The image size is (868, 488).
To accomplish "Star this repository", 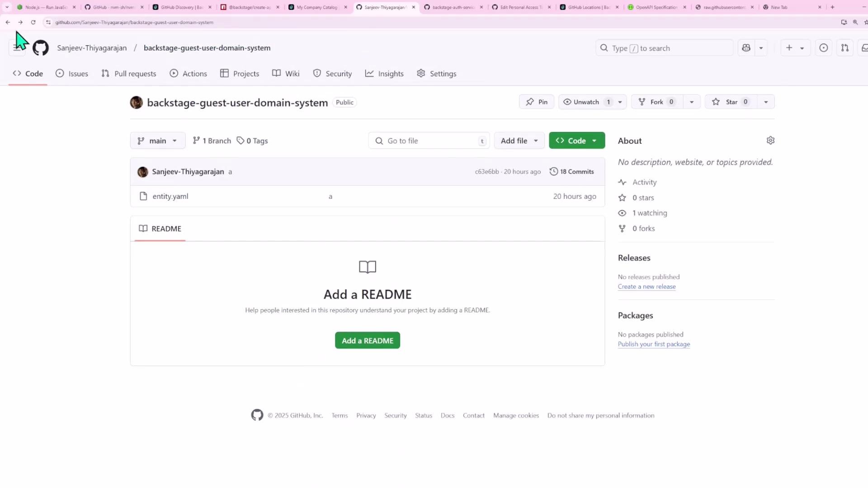I will [x=731, y=102].
